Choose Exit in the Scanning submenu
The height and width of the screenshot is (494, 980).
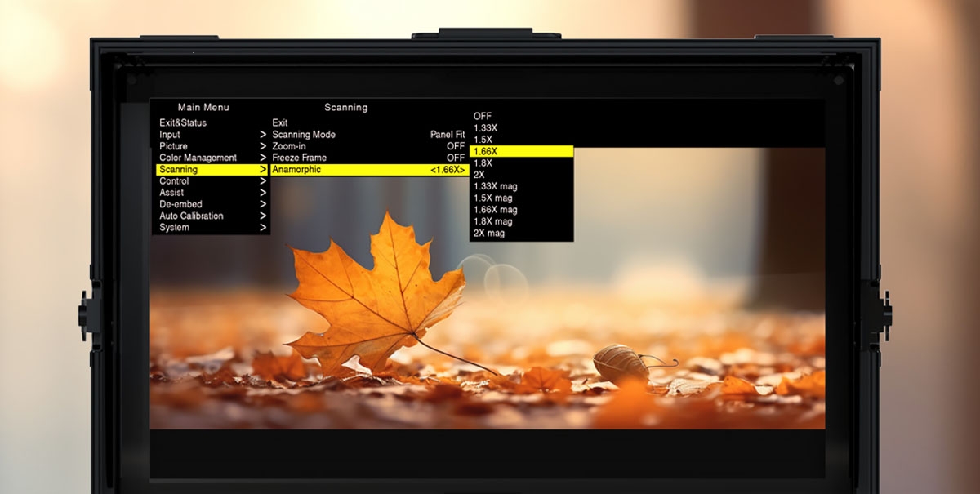click(x=280, y=122)
